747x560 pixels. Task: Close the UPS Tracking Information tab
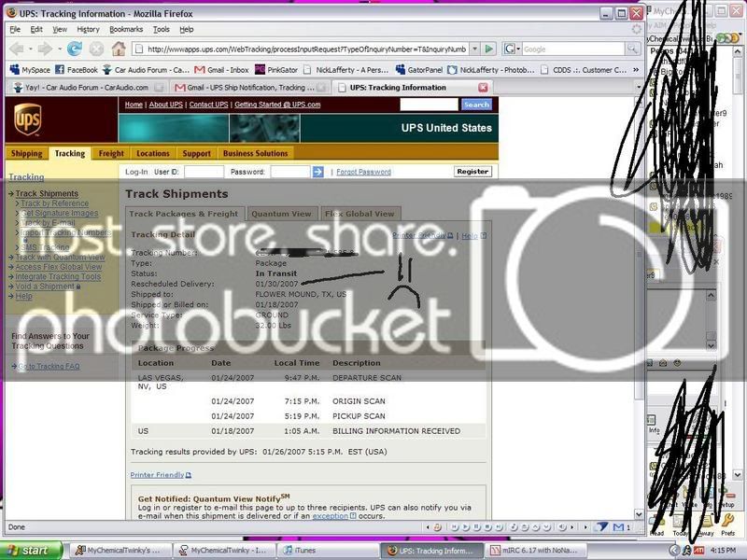click(x=483, y=88)
